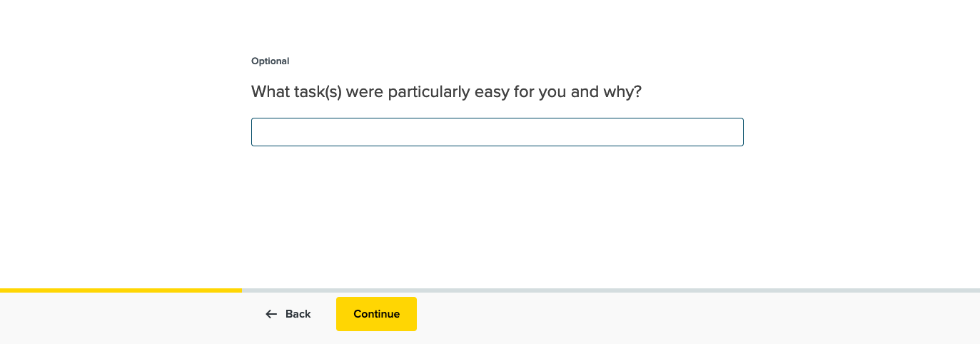The height and width of the screenshot is (344, 980).
Task: Click the word "What" starting the question
Action: coord(268,92)
